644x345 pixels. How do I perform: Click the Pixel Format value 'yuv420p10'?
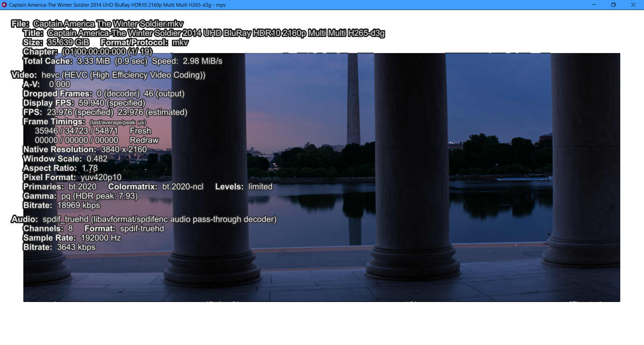pyautogui.click(x=101, y=177)
